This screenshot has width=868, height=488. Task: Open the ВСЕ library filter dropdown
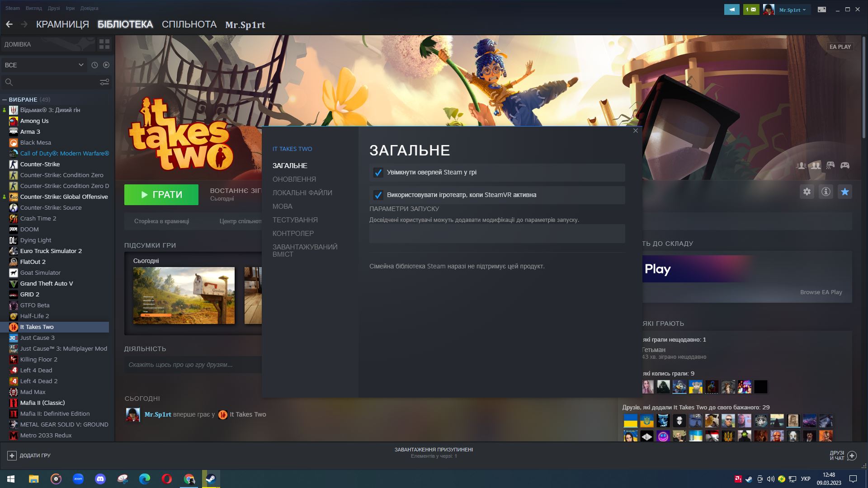[44, 65]
